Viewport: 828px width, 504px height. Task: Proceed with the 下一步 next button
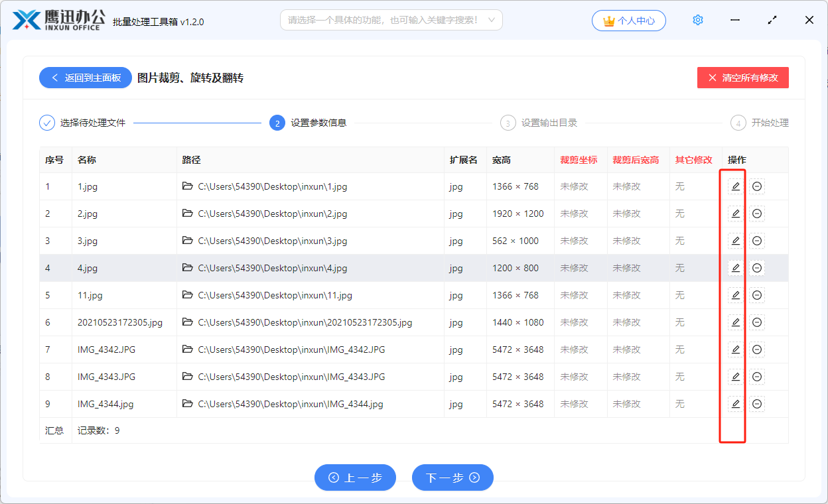(452, 477)
